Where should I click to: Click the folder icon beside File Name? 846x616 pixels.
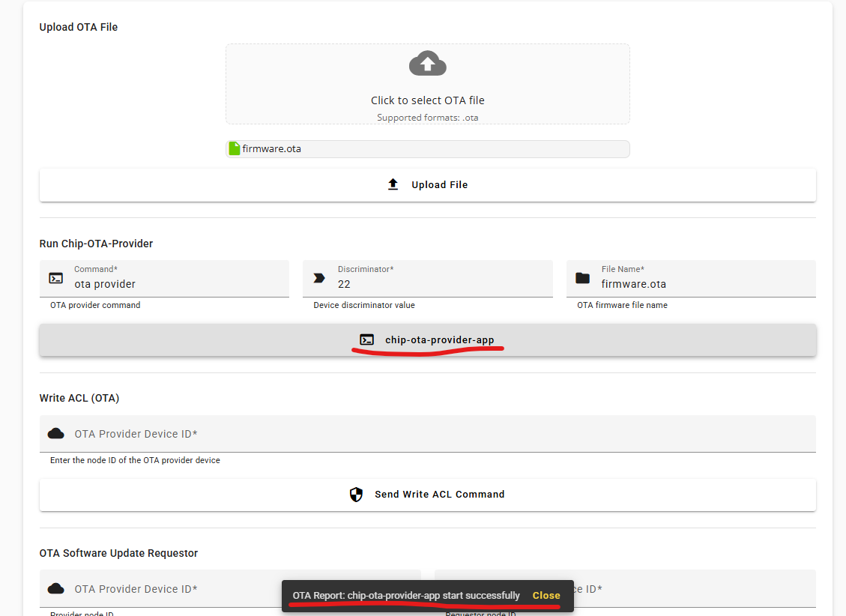click(582, 278)
